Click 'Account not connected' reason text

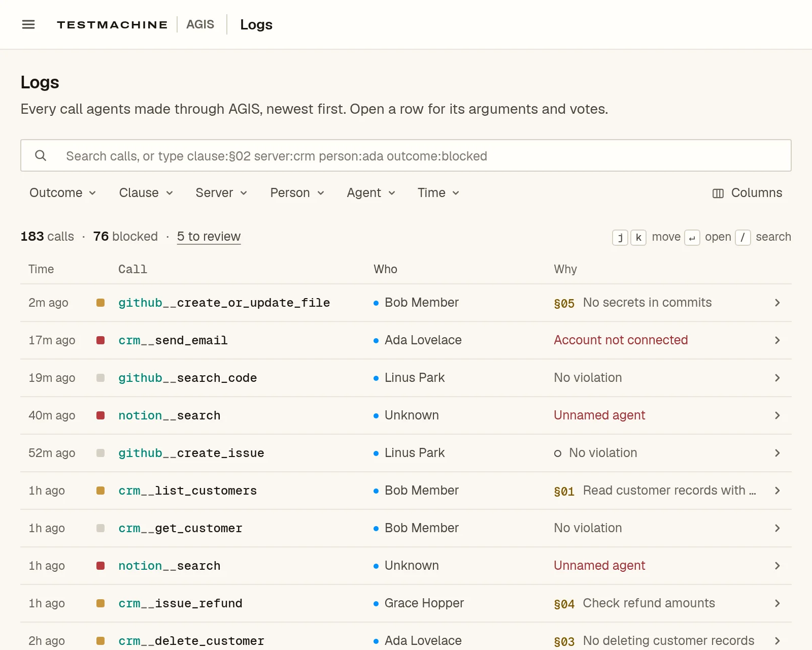point(621,340)
